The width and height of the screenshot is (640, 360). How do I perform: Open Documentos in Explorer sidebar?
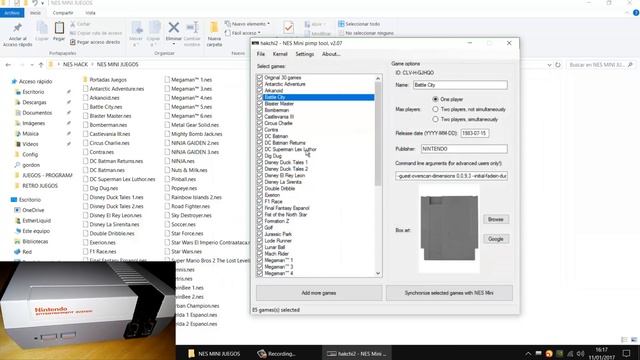[x=37, y=113]
